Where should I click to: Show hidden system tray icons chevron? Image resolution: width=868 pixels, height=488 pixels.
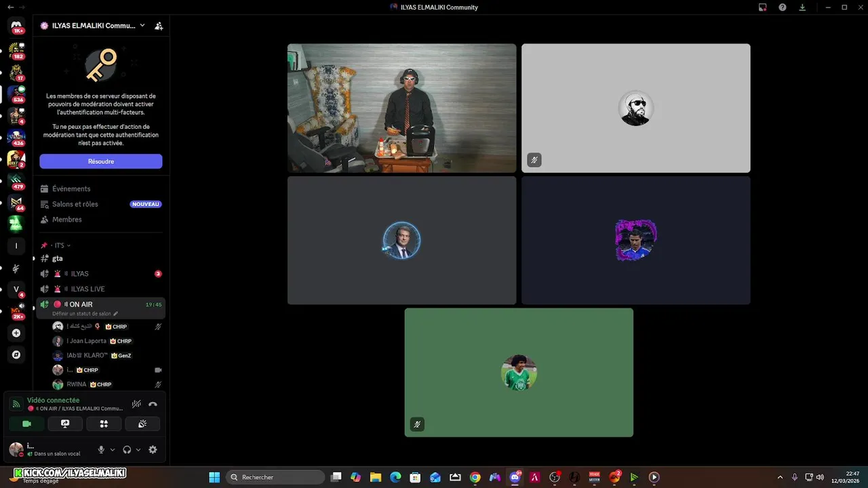(x=780, y=477)
